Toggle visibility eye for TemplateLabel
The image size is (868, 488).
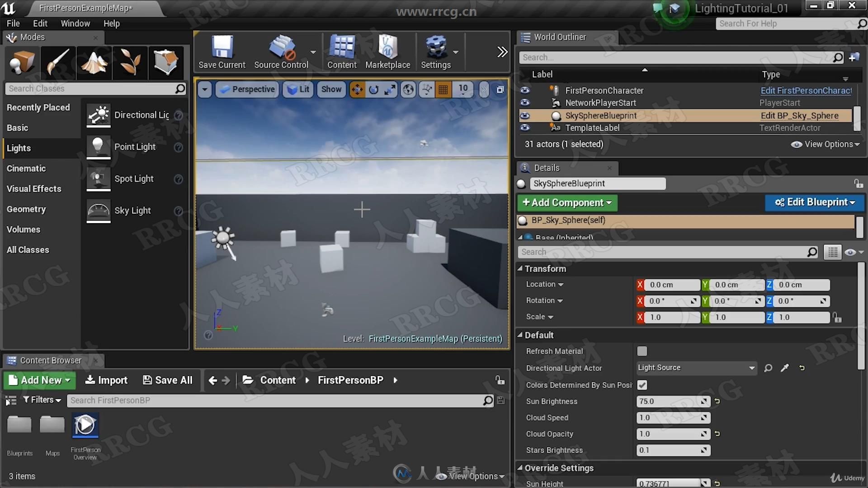pos(524,127)
